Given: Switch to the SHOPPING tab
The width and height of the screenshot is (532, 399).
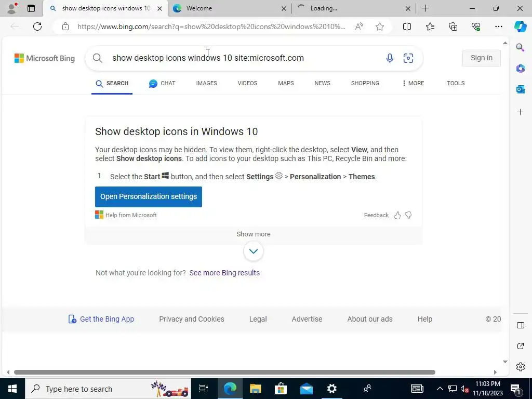Looking at the screenshot, I should click(365, 83).
